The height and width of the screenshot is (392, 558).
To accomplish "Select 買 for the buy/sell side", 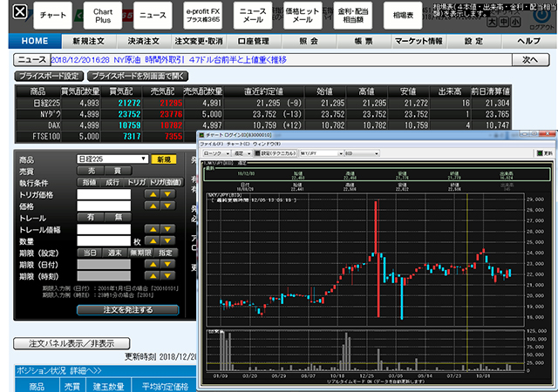I will [x=118, y=172].
